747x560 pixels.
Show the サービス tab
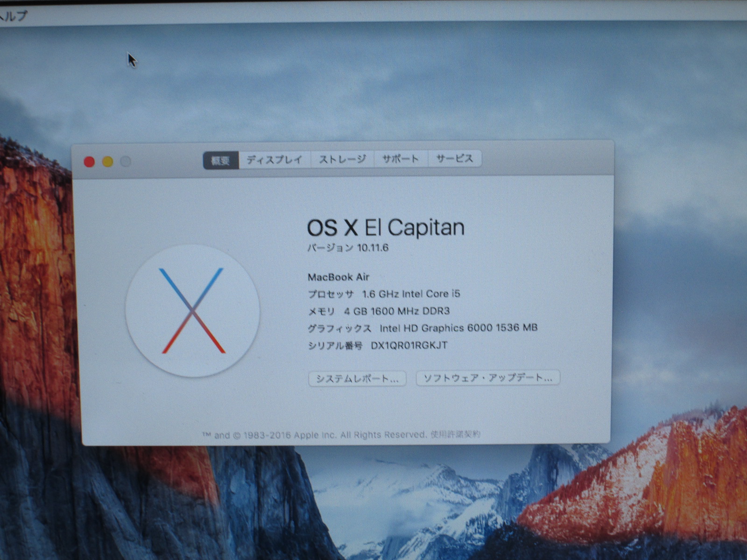[x=454, y=159]
